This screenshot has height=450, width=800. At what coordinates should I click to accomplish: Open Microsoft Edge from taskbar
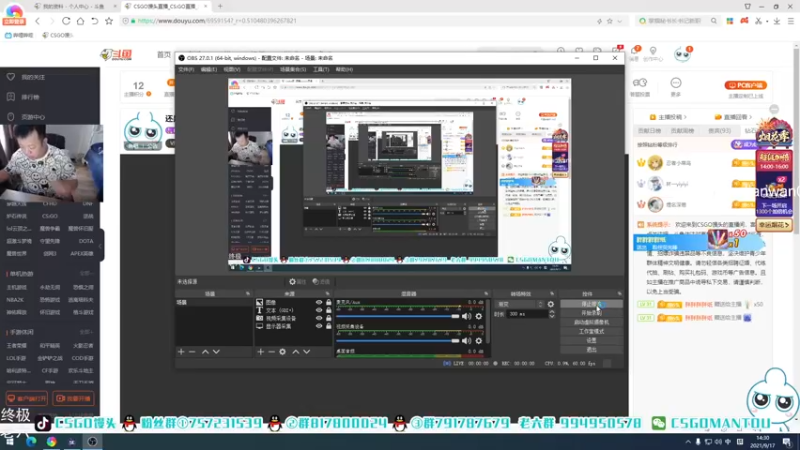coord(31,442)
